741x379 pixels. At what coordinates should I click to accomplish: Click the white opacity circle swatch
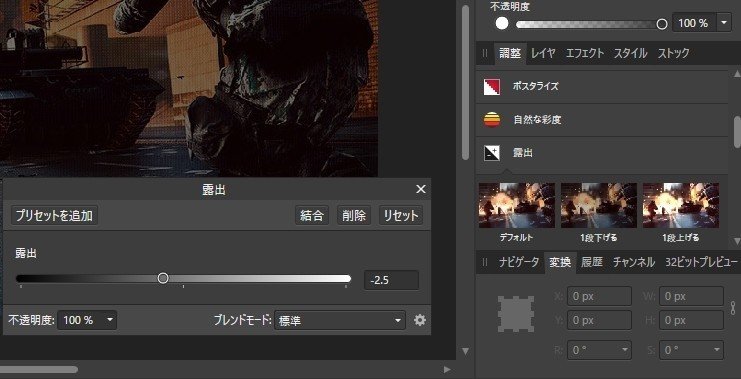click(502, 24)
